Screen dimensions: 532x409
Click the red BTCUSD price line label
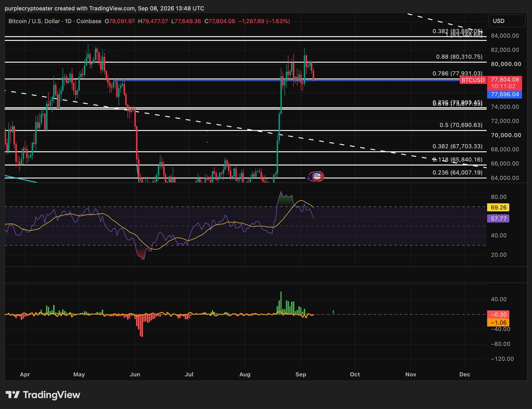[x=472, y=80]
